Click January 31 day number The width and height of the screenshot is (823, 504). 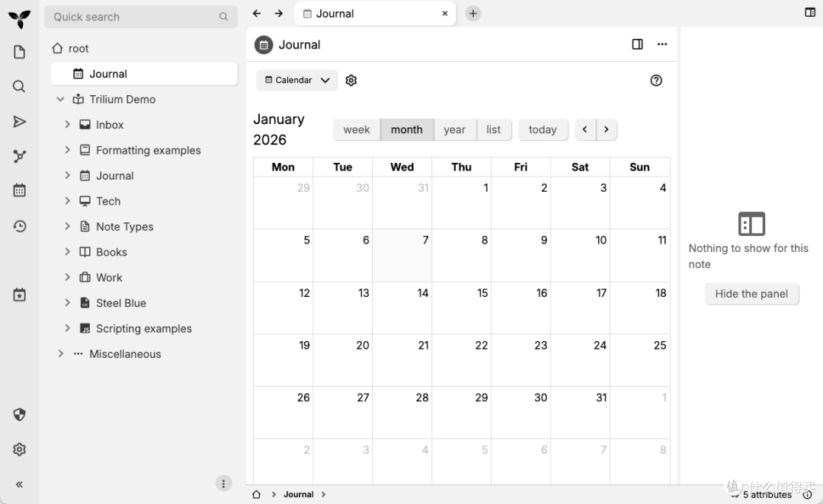(x=601, y=397)
